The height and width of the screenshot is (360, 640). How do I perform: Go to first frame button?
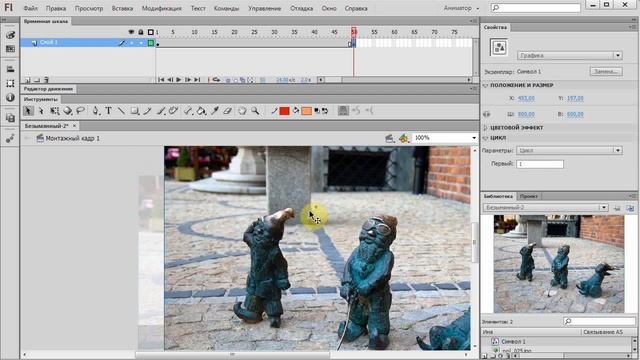161,80
